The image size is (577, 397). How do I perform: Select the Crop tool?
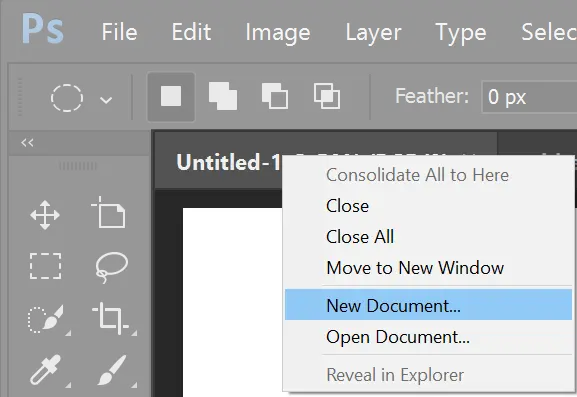point(110,318)
